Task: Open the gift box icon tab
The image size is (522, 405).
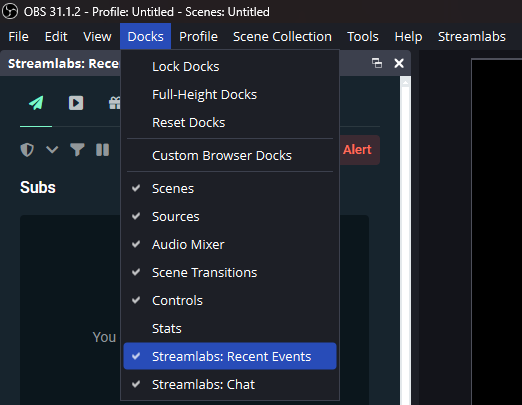Action: [x=114, y=103]
